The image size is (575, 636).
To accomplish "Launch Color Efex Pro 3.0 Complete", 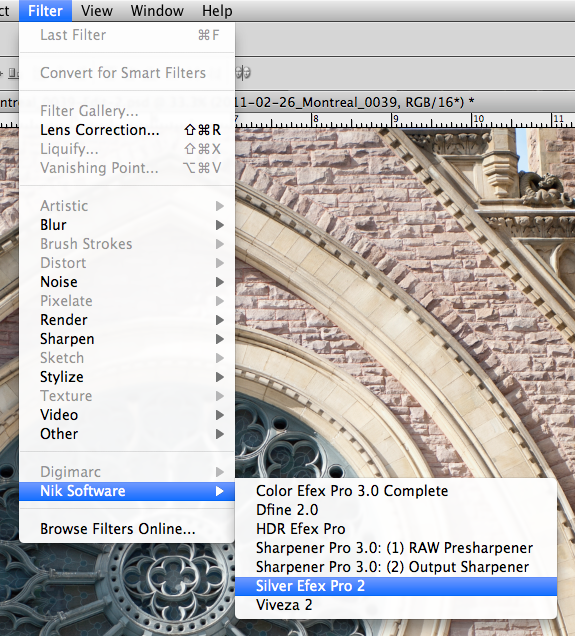I will (396, 491).
